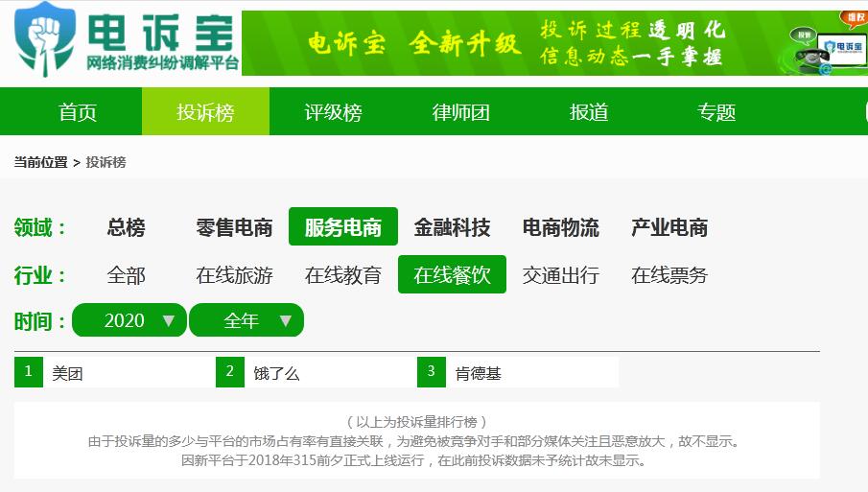Go to 首页 in navigation bar
Screen dimensions: 868x492
(78, 112)
